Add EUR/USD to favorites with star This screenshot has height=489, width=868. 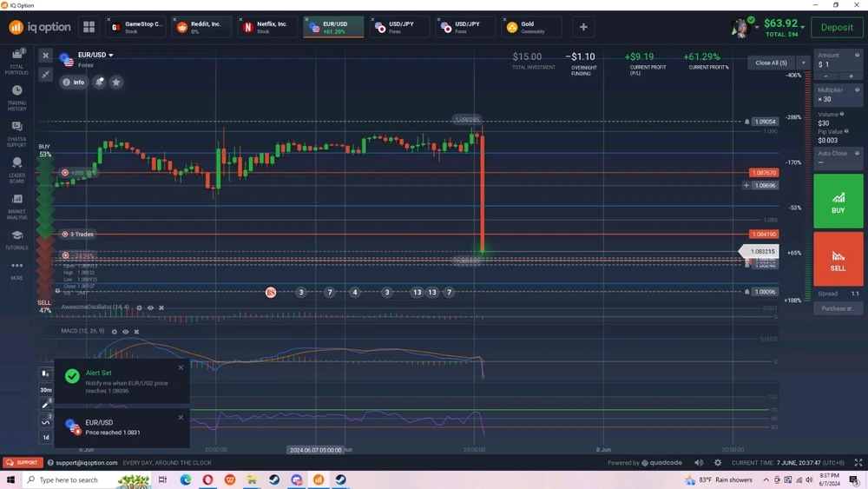(x=116, y=82)
